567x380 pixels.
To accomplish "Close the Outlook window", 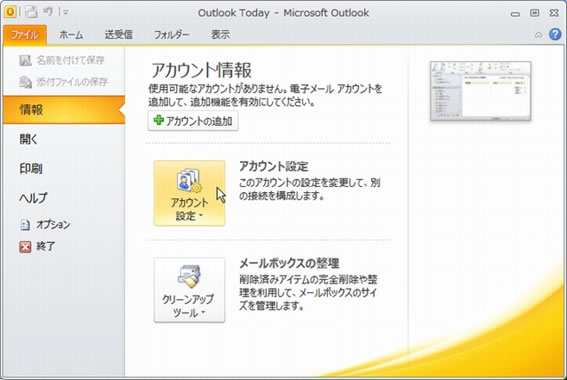I will (x=554, y=13).
